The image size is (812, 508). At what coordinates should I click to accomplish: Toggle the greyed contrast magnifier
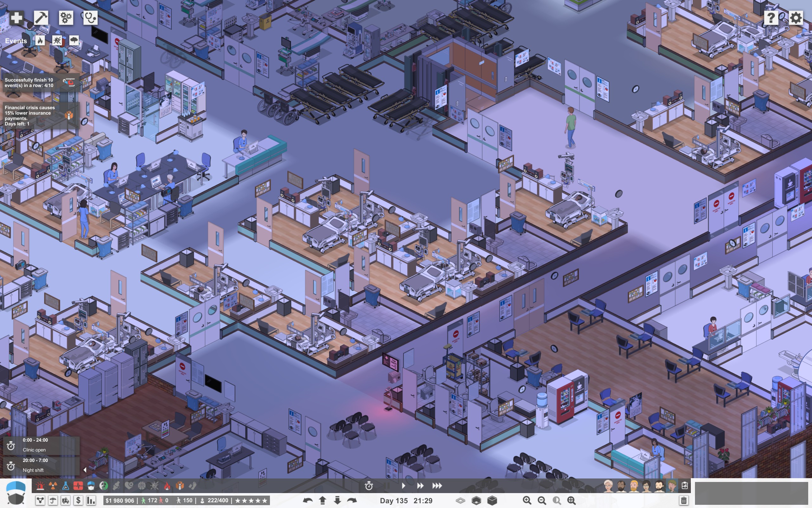(x=557, y=501)
